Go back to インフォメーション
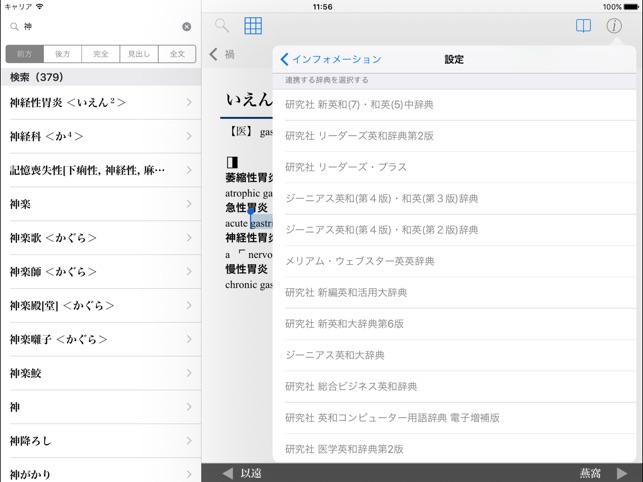The height and width of the screenshot is (482, 643). click(x=331, y=59)
